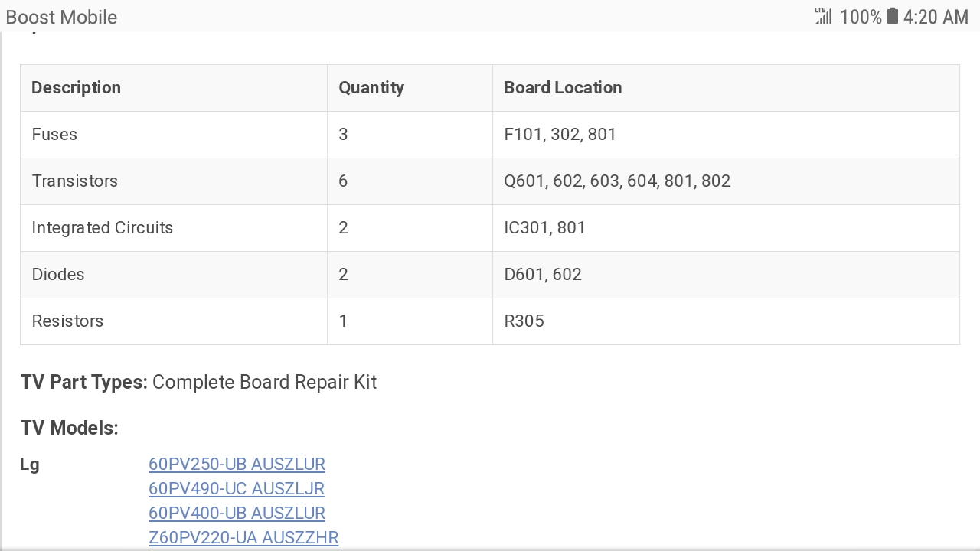Click the F101, 302, 801 location cell
This screenshot has height=551, width=980.
pyautogui.click(x=560, y=134)
